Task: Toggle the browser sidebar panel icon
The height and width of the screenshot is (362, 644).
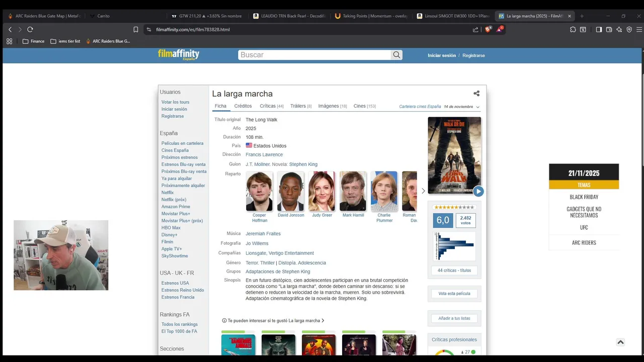Action: pyautogui.click(x=599, y=30)
